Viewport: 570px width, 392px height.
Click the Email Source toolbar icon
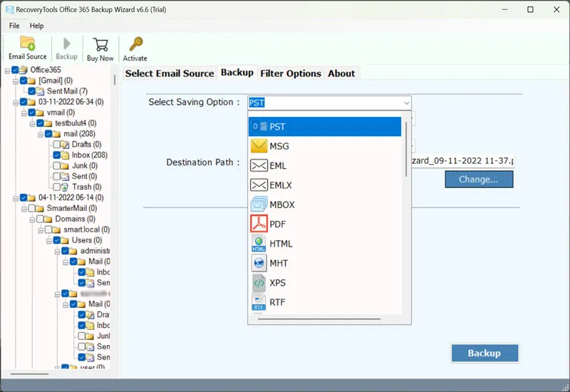(27, 43)
